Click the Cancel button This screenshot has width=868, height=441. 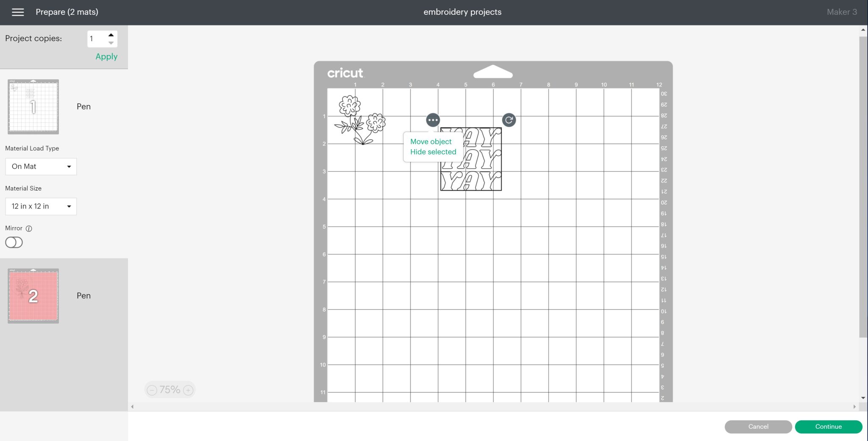point(758,427)
